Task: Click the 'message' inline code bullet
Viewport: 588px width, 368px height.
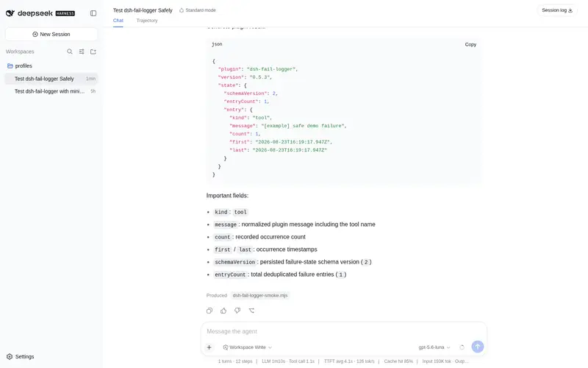Action: pyautogui.click(x=226, y=224)
